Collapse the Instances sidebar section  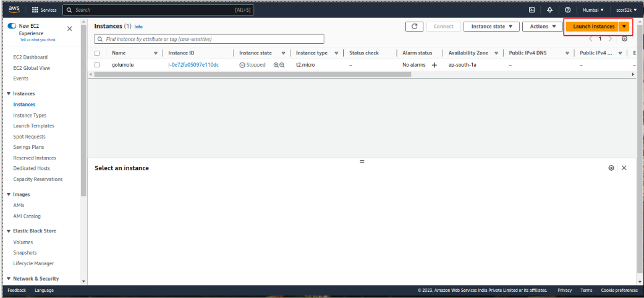click(x=9, y=94)
